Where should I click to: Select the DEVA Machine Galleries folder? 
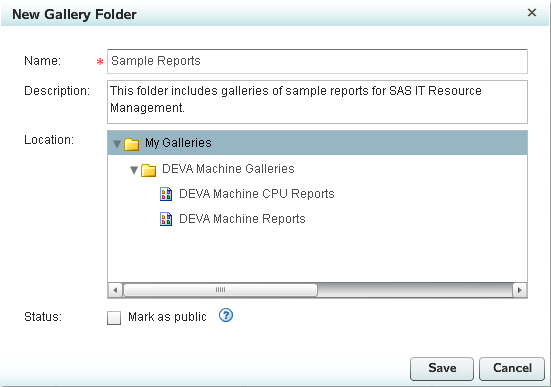coord(228,169)
